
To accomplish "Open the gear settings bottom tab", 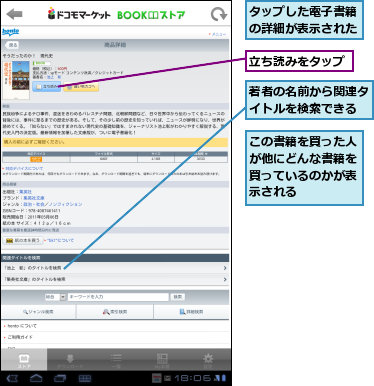I will pos(208,360).
